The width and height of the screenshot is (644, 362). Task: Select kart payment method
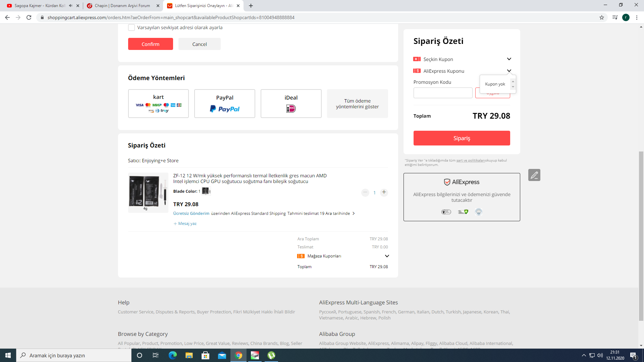[x=158, y=103]
